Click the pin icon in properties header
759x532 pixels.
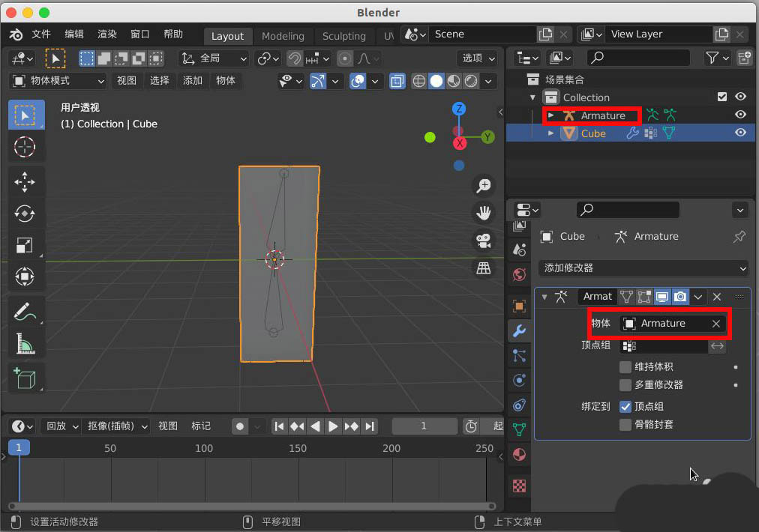coord(739,237)
